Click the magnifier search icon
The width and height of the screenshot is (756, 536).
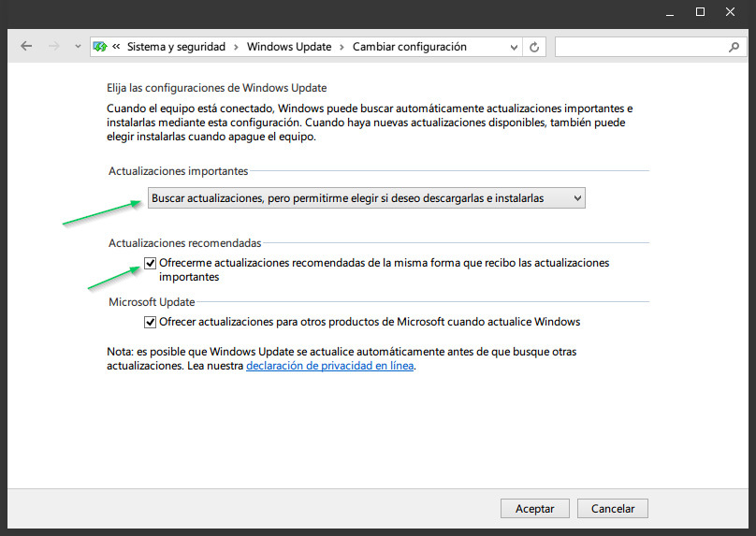pos(734,47)
